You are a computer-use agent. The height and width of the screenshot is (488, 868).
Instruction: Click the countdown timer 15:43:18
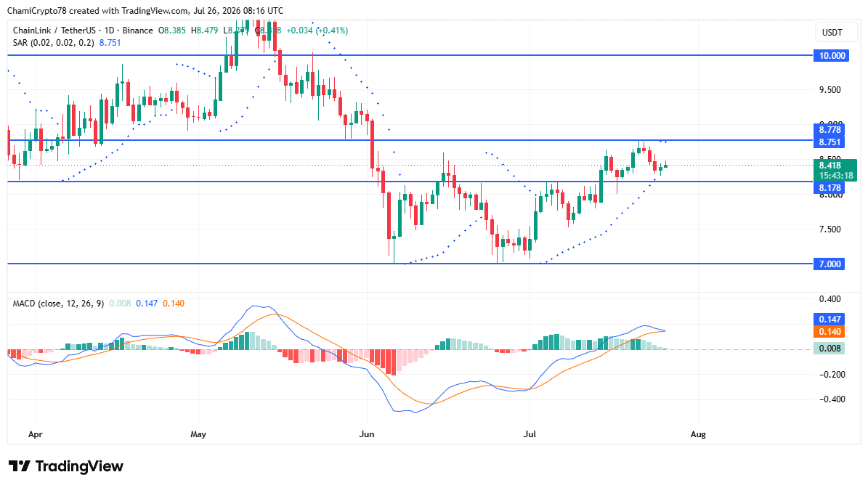[836, 176]
